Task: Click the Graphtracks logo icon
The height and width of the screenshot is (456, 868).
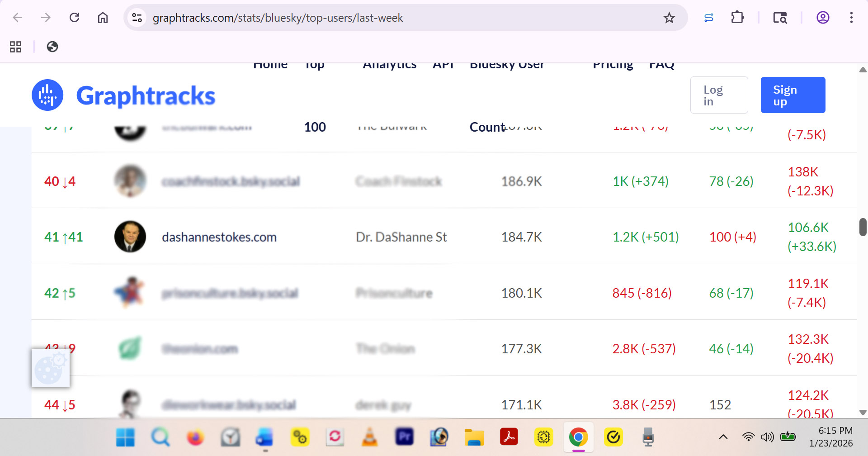Action: tap(47, 95)
